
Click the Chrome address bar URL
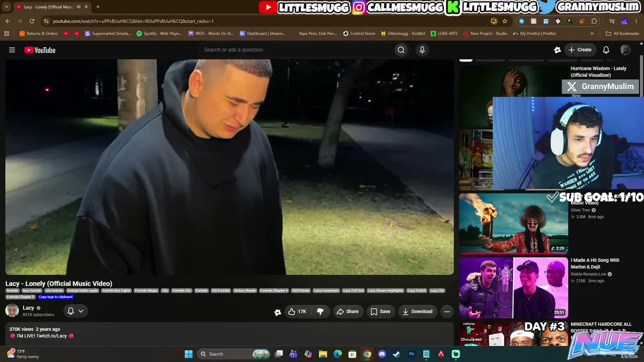[133, 21]
